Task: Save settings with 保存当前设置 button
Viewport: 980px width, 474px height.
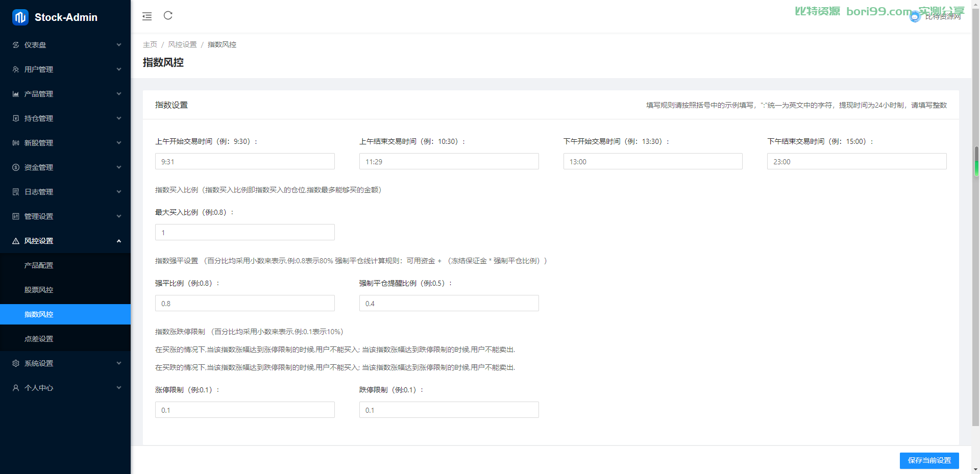Action: (929, 460)
